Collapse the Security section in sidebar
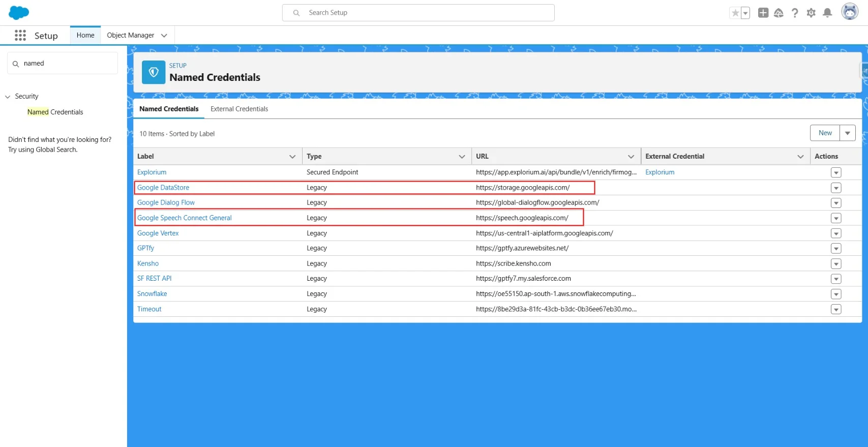This screenshot has width=868, height=447. 8,97
